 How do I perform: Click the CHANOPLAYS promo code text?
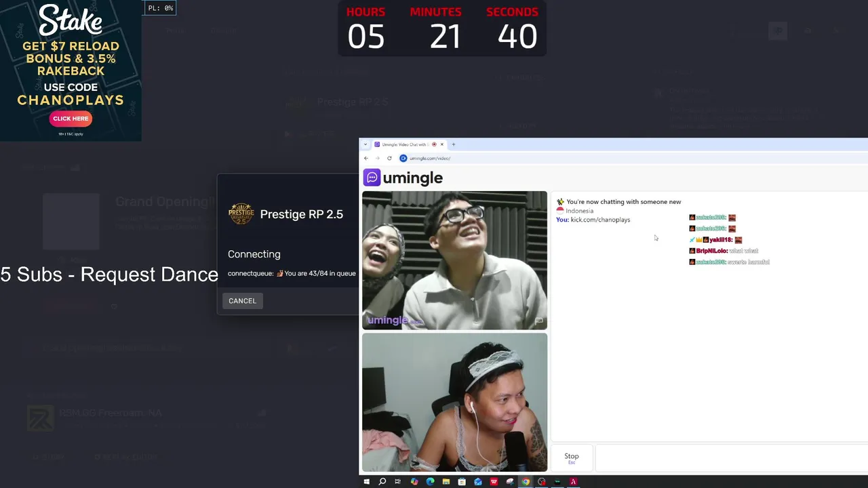[x=71, y=100]
